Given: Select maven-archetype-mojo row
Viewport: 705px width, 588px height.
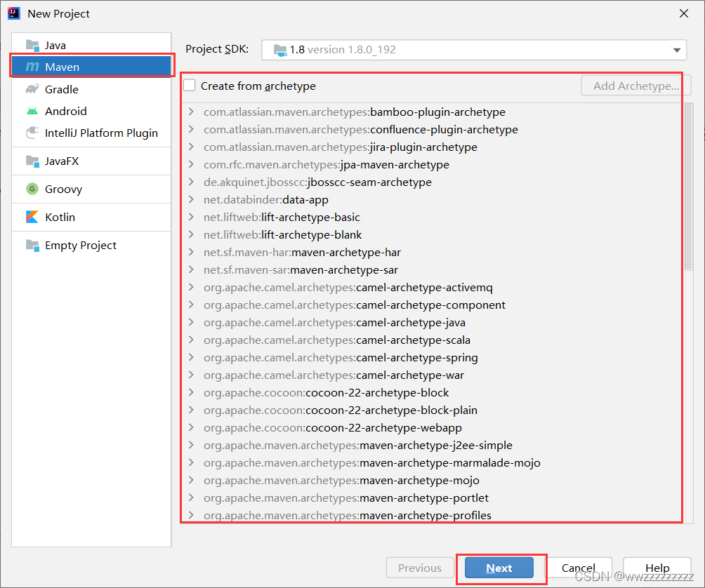Looking at the screenshot, I should pos(432,480).
